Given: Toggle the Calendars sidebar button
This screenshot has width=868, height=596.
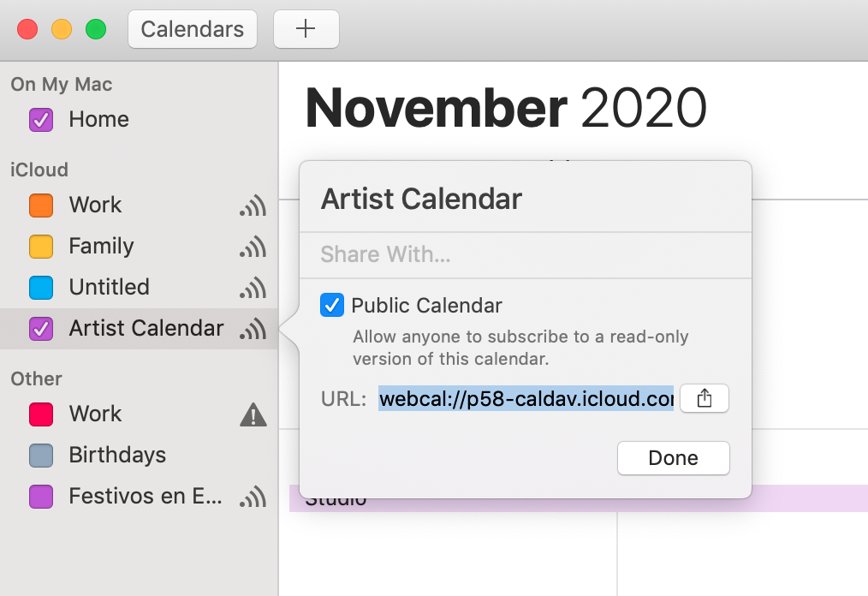Looking at the screenshot, I should [x=193, y=29].
